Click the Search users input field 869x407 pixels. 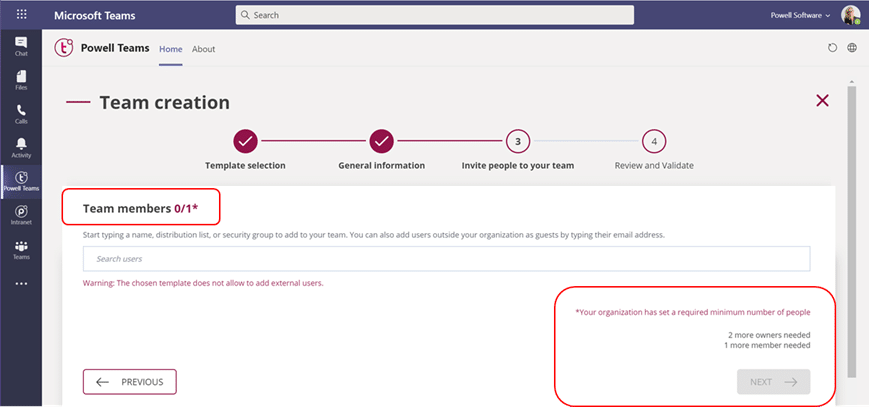click(446, 259)
